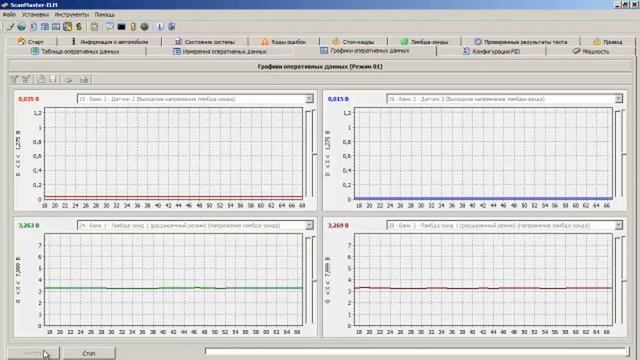Adjust leftmost vertical slider of 0,035 В graph
This screenshot has width=640, height=360.
pos(308,153)
